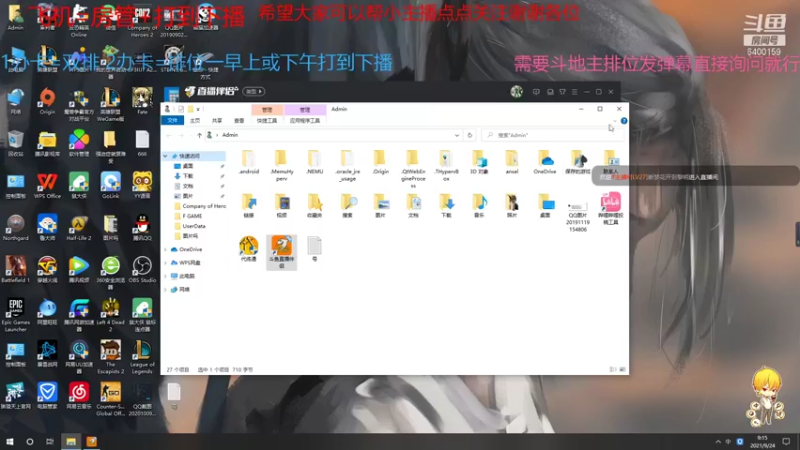Select the Battlefield 1 desktop icon

tap(15, 269)
